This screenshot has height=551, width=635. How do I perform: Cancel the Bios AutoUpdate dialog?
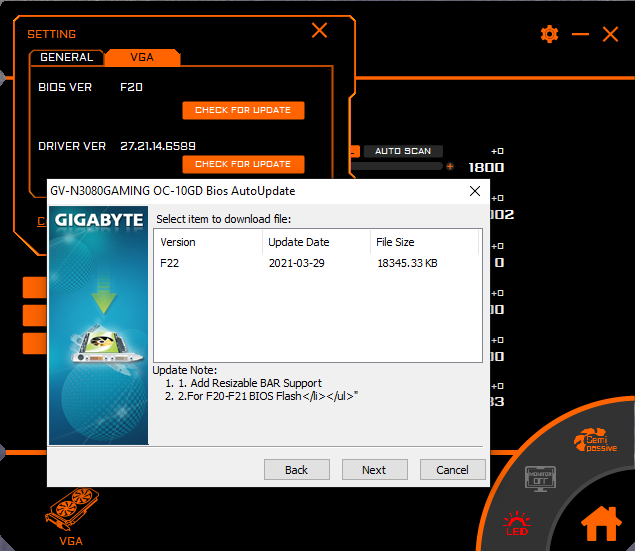452,470
